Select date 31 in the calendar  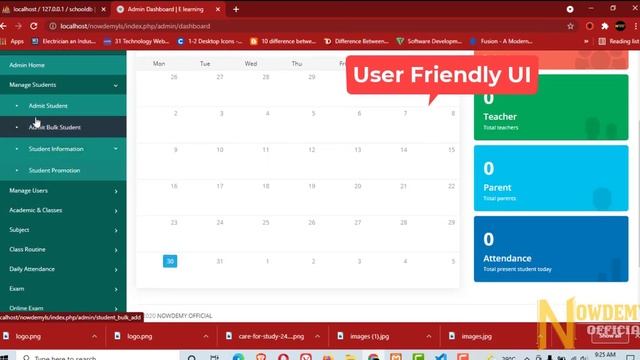pyautogui.click(x=220, y=261)
